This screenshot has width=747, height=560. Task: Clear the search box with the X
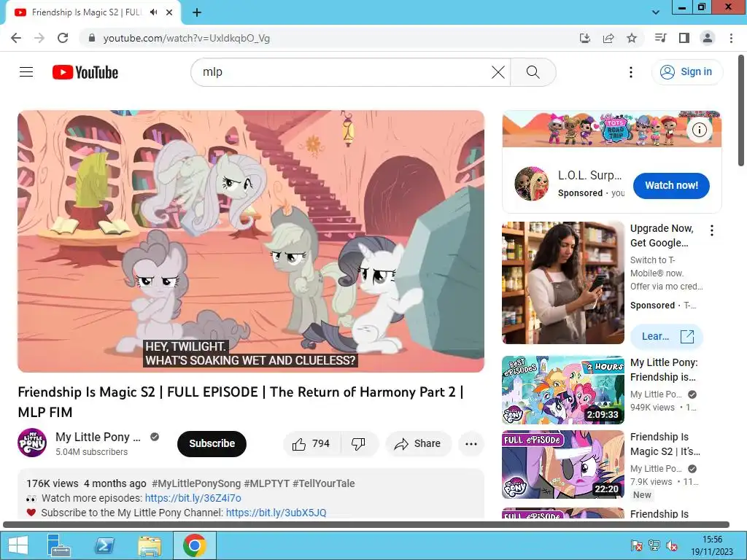click(x=498, y=72)
